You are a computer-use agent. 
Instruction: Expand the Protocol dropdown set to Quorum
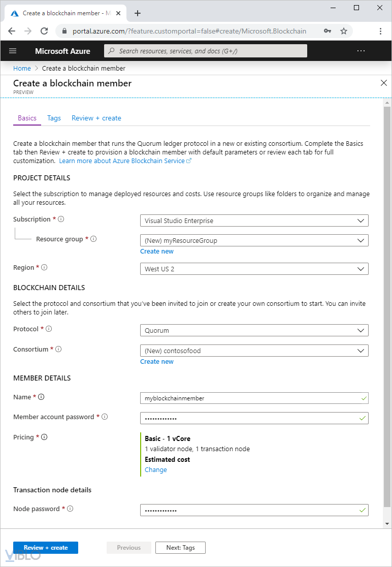click(254, 331)
